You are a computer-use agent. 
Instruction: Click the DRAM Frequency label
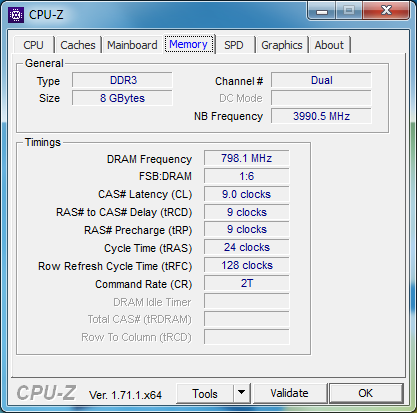click(x=149, y=159)
